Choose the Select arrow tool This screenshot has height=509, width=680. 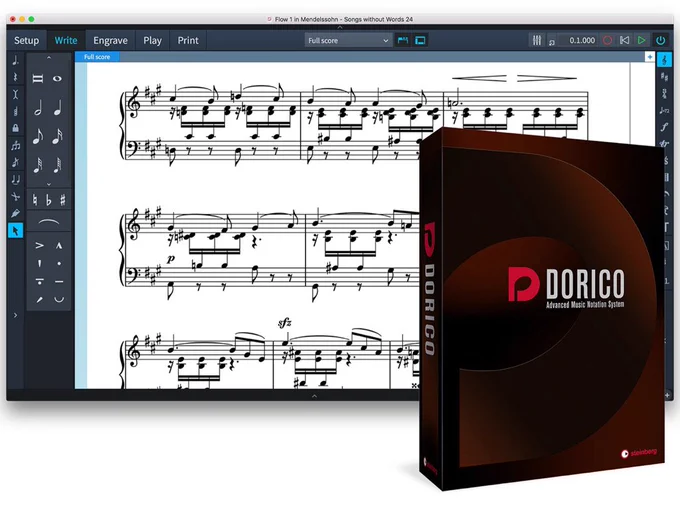coord(16,231)
